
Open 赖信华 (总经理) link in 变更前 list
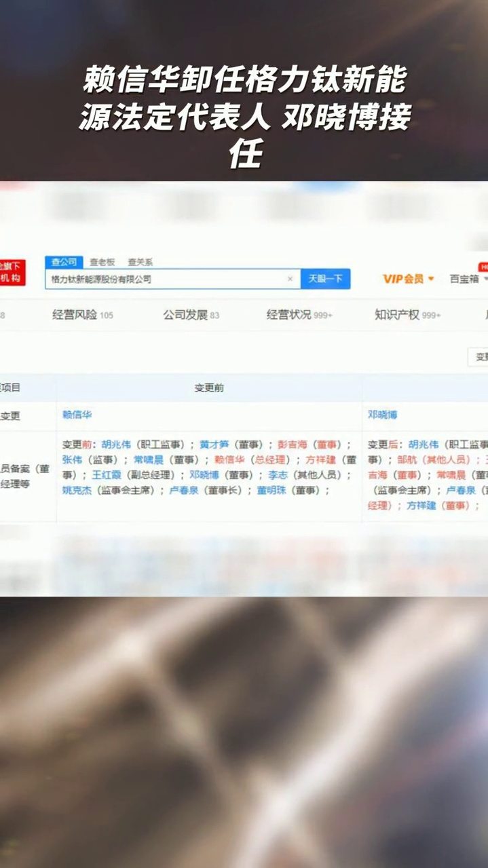(229, 460)
